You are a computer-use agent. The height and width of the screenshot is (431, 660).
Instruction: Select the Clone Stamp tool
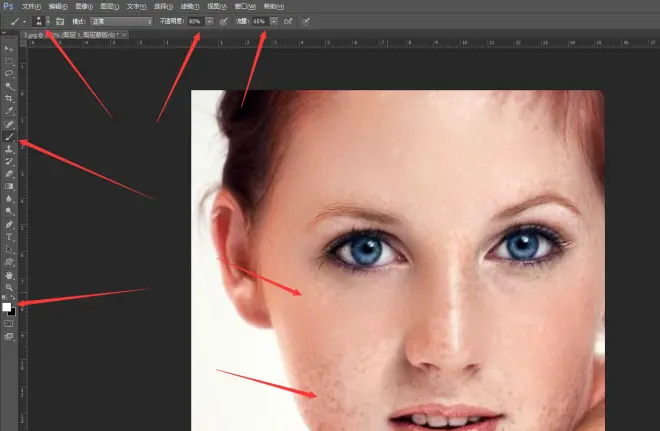click(9, 149)
